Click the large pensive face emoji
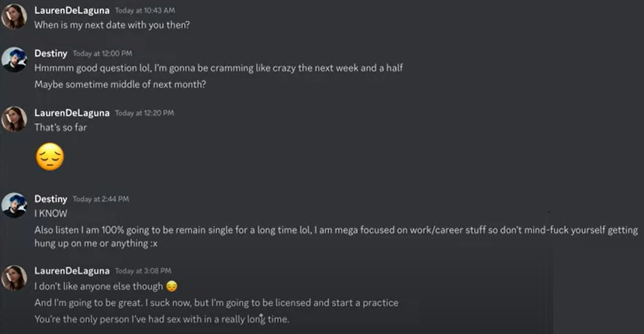 click(50, 157)
